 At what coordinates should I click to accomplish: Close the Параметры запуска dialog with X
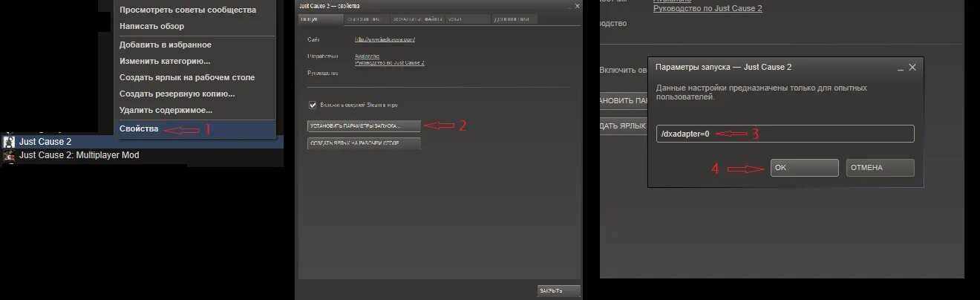pyautogui.click(x=912, y=67)
